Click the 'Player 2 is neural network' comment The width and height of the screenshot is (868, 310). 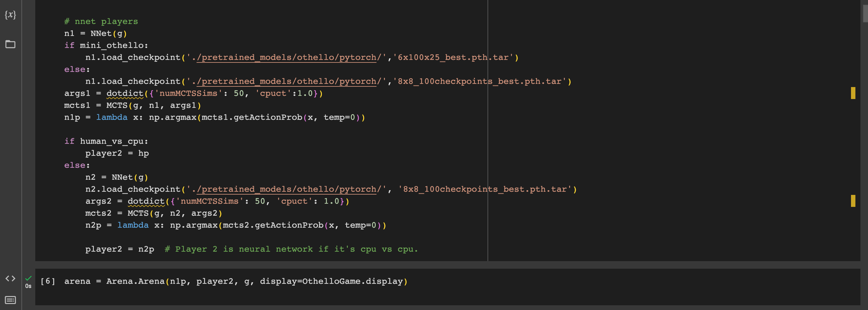[x=291, y=249]
